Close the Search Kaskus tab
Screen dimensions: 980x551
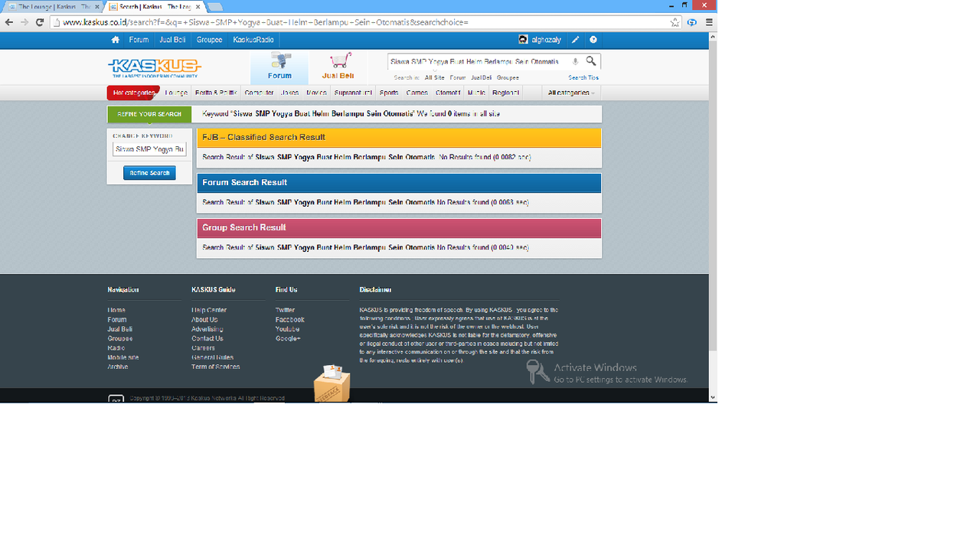coord(198,7)
